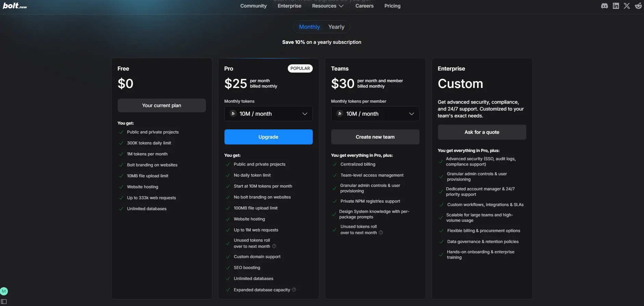Click '10MB file upload limit' feature

tap(148, 176)
